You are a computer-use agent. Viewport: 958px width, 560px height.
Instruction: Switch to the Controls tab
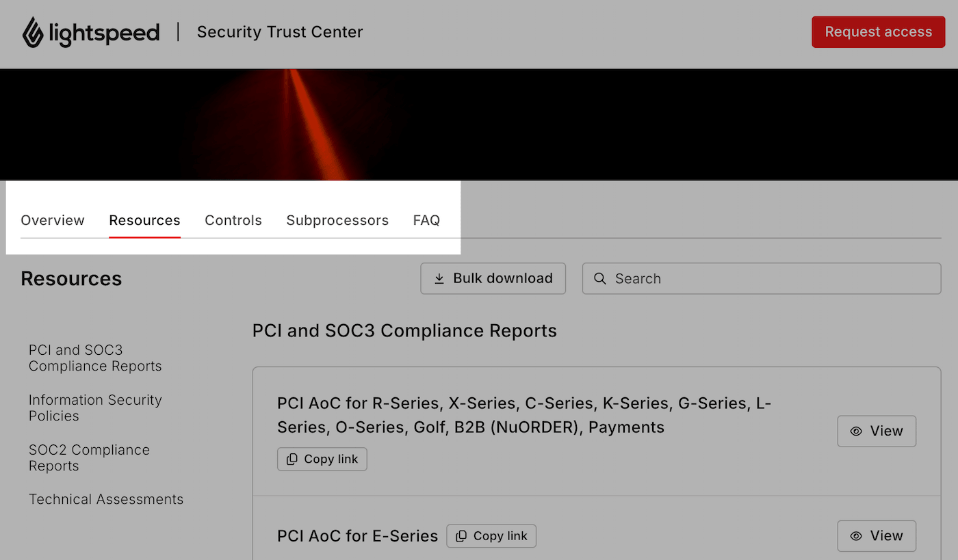pos(233,221)
